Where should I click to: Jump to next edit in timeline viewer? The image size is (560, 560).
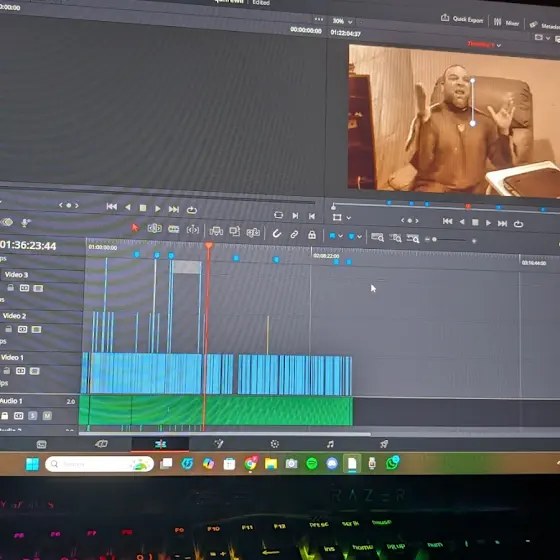click(502, 224)
